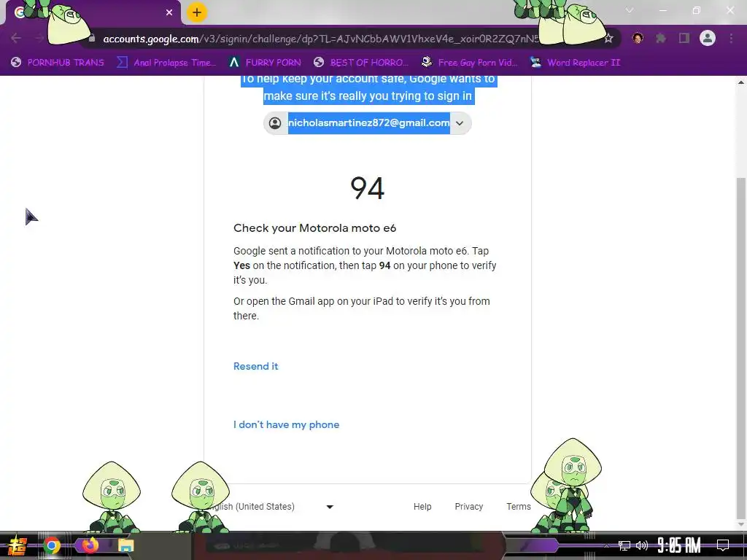The width and height of the screenshot is (747, 560).
Task: Launch Firefox from the taskbar
Action: click(90, 545)
